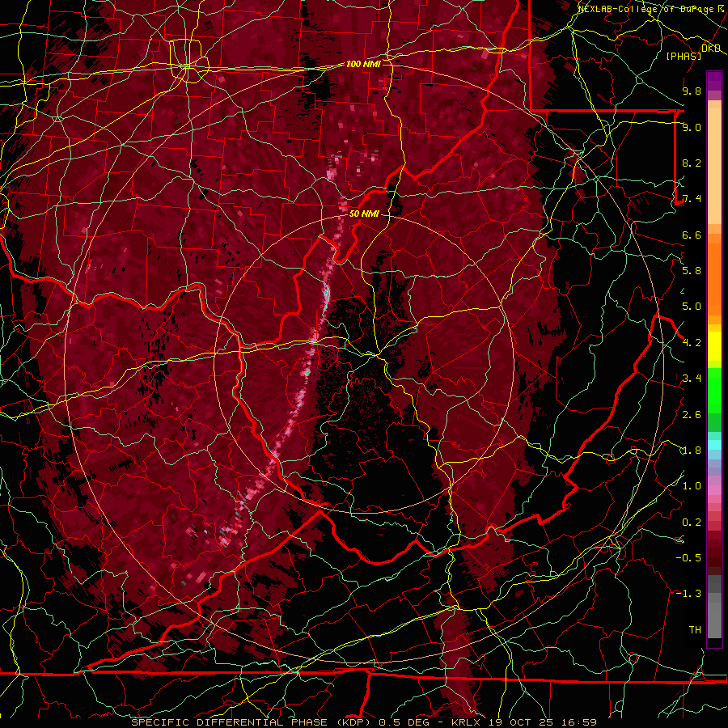Click the 6.6 value on the scale
Image resolution: width=728 pixels, height=728 pixels.
[x=692, y=235]
